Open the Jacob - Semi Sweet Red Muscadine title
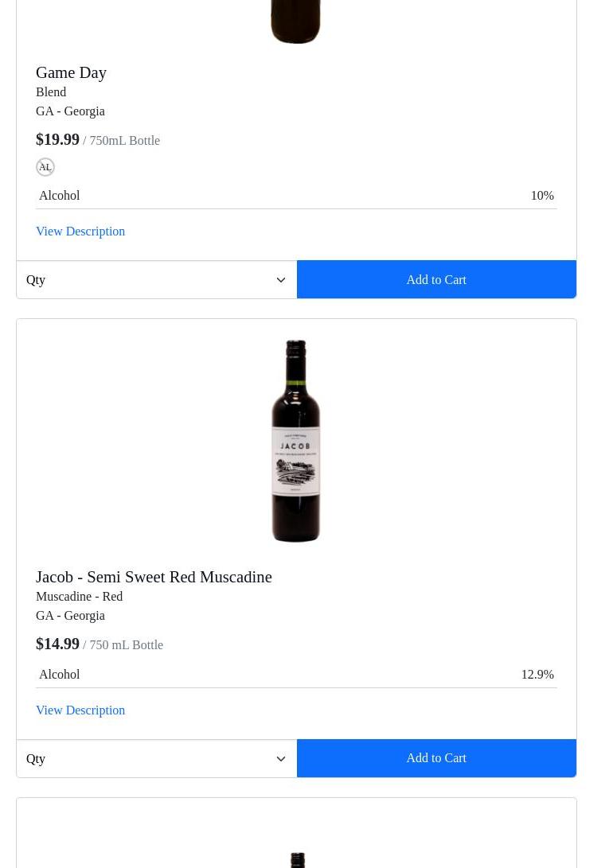609x868 pixels. (x=154, y=577)
